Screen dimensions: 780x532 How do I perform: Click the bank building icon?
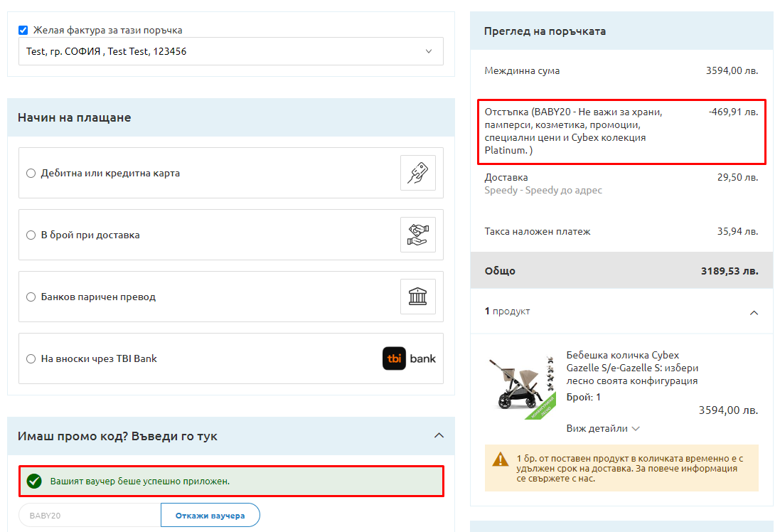coord(417,297)
